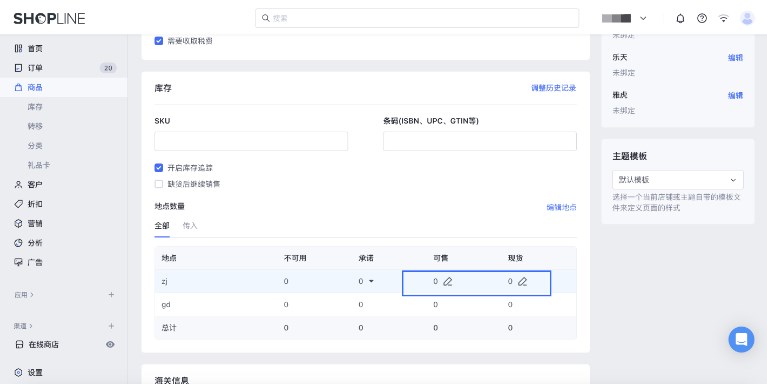Click 编辑 next to 乐天
This screenshot has width=767, height=384.
[735, 58]
